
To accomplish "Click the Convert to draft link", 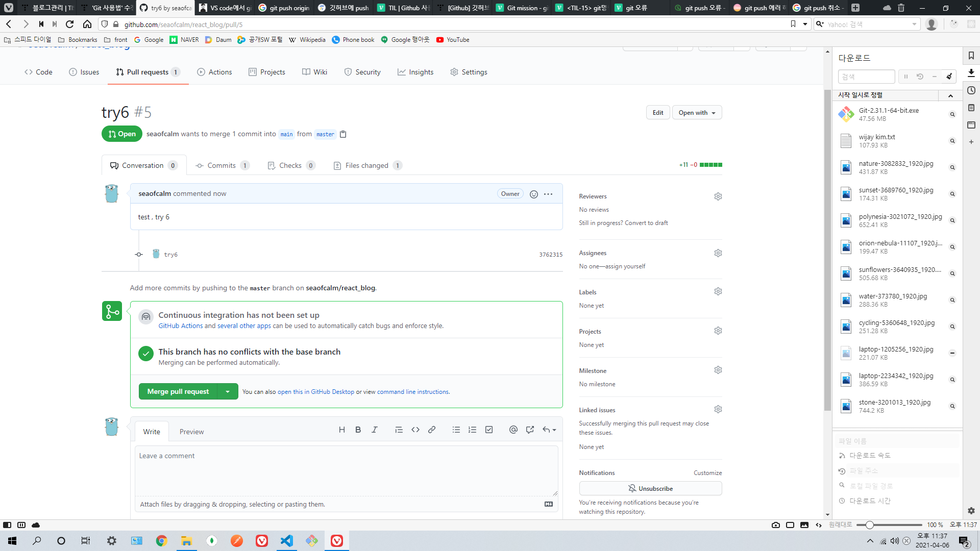I will click(646, 223).
